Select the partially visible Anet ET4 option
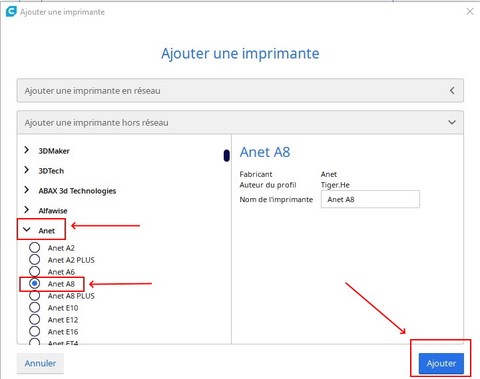480x379 pixels. pos(34,342)
